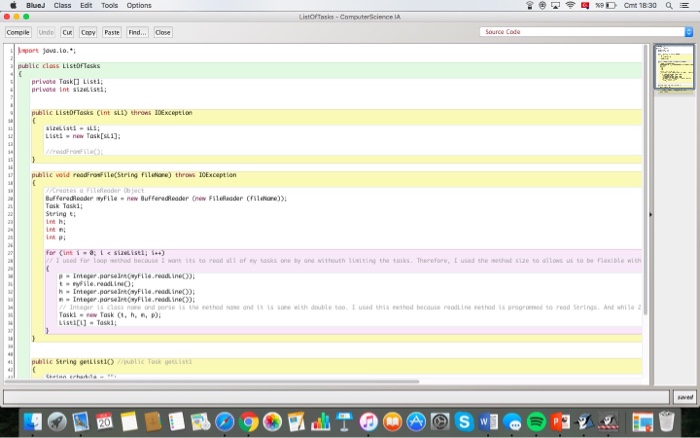
Task: Open the yellow Notes icon in dock
Action: 129,421
